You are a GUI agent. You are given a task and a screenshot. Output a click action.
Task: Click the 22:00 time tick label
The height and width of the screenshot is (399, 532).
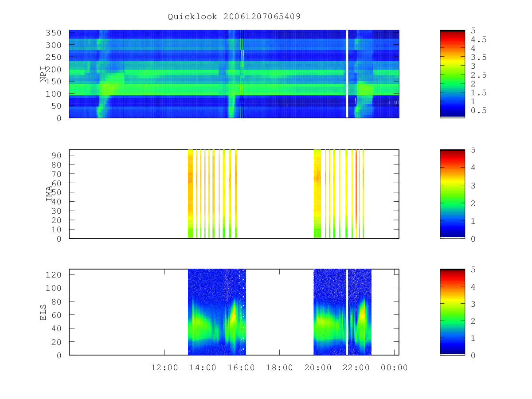pos(356,368)
